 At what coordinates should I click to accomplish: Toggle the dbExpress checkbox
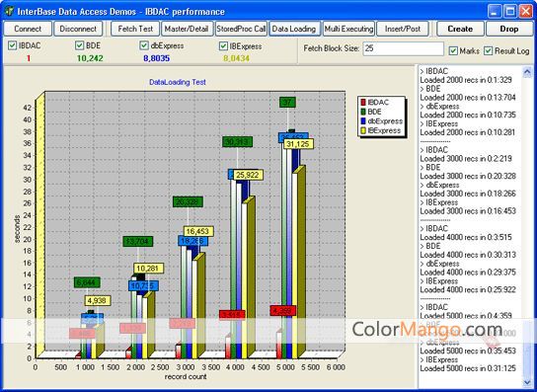tap(144, 45)
